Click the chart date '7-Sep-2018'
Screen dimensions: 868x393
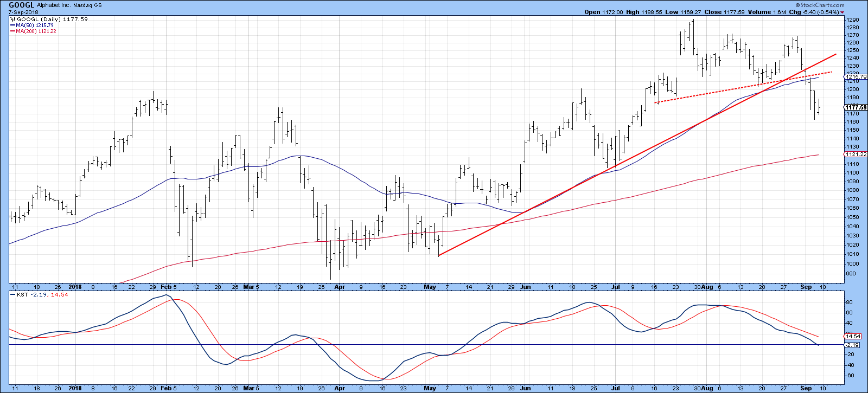pos(22,12)
